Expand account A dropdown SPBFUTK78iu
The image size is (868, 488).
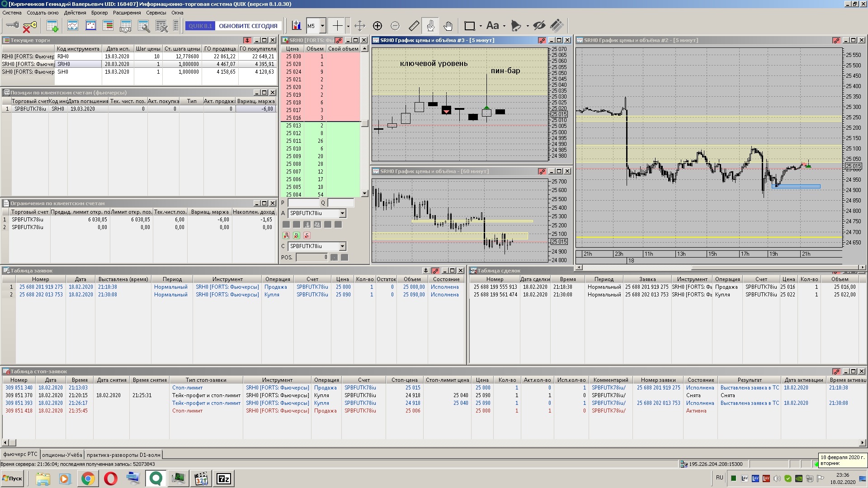point(342,213)
